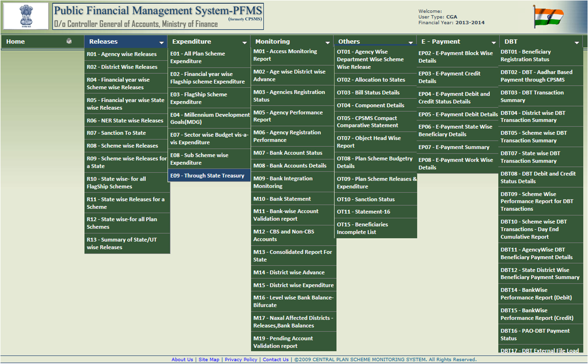Open DBT14 - BankWise Performance Report (Debit)
The height and width of the screenshot is (364, 588).
tap(541, 294)
